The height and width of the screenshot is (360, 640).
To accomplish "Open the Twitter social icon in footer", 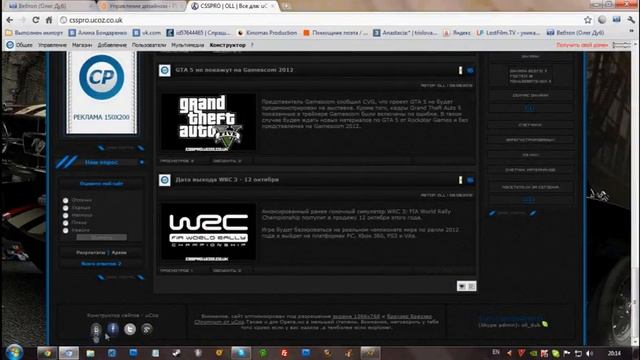I will tap(130, 329).
